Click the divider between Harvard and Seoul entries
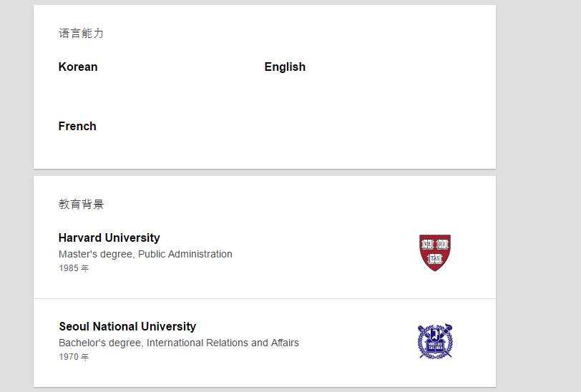The width and height of the screenshot is (581, 392). pyautogui.click(x=264, y=298)
